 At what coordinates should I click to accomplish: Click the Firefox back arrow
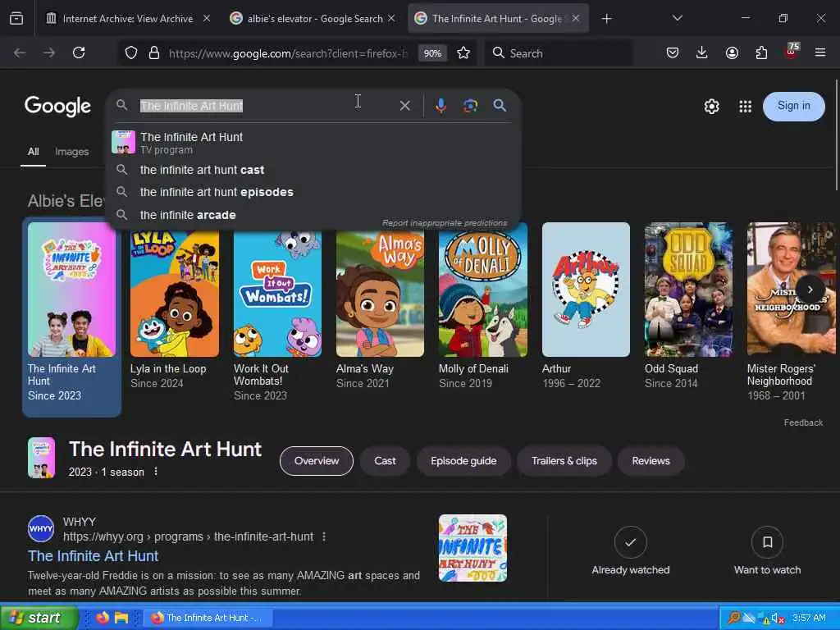pyautogui.click(x=20, y=52)
